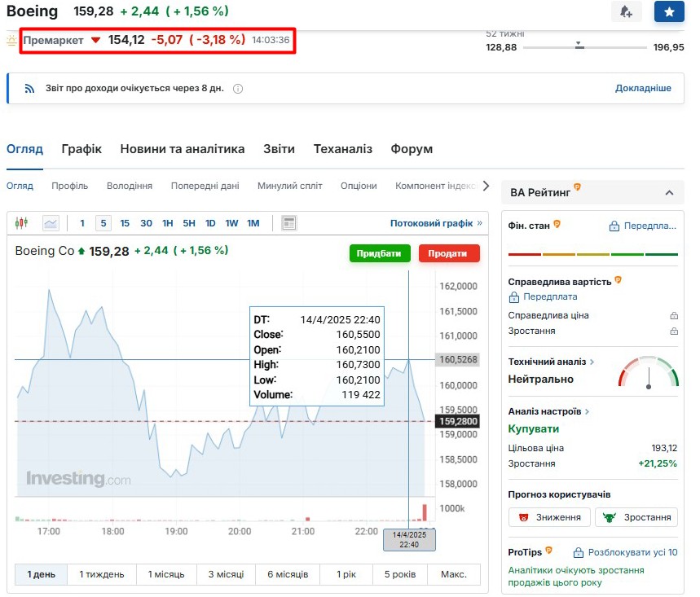
Task: Open the Докладніше link
Action: click(643, 88)
